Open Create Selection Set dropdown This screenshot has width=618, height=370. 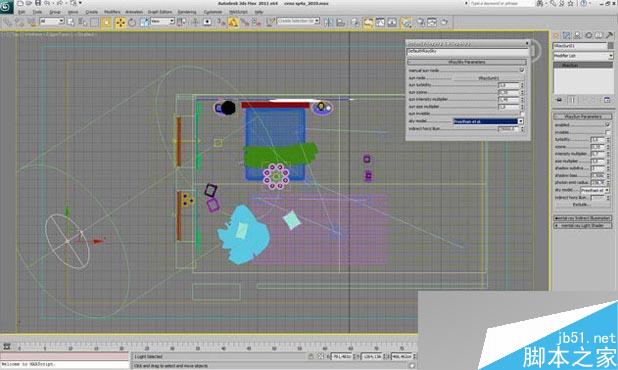[x=298, y=21]
